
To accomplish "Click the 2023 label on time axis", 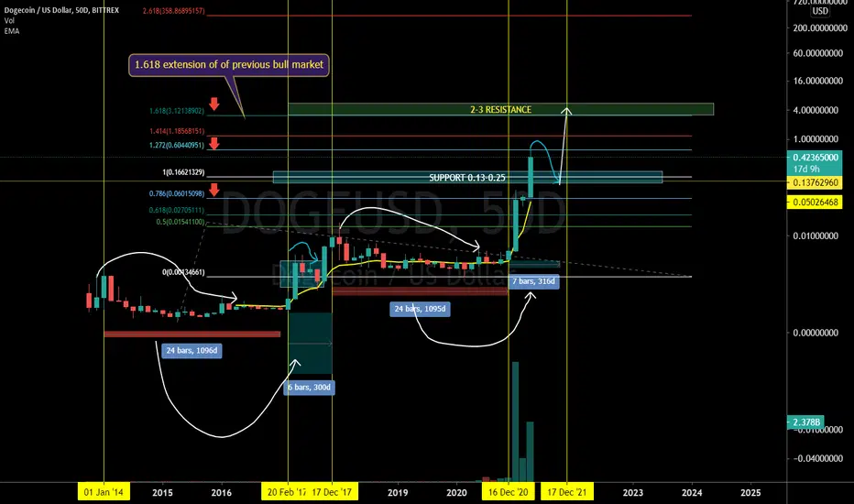I will (633, 493).
